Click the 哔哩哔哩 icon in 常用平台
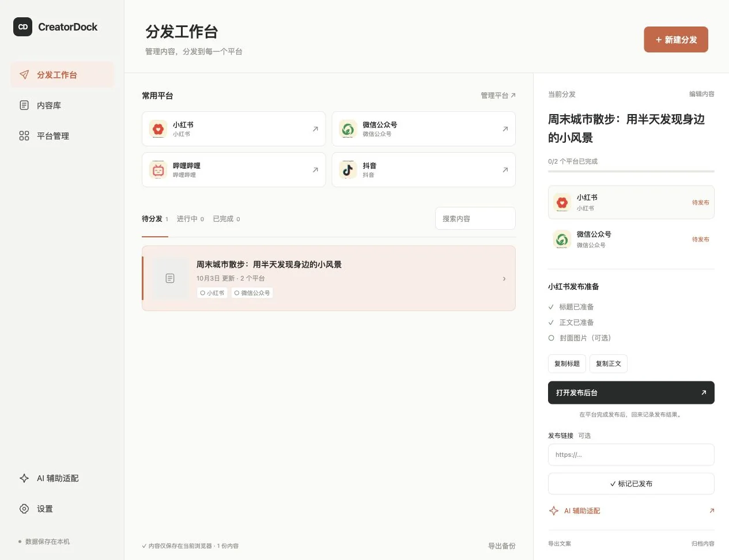Image resolution: width=729 pixels, height=560 pixels. [158, 170]
